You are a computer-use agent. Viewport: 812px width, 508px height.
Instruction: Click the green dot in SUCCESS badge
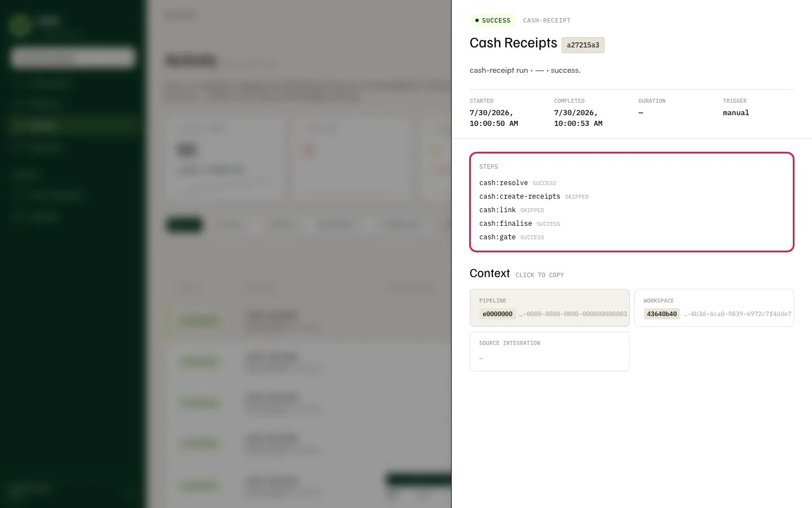tap(476, 20)
